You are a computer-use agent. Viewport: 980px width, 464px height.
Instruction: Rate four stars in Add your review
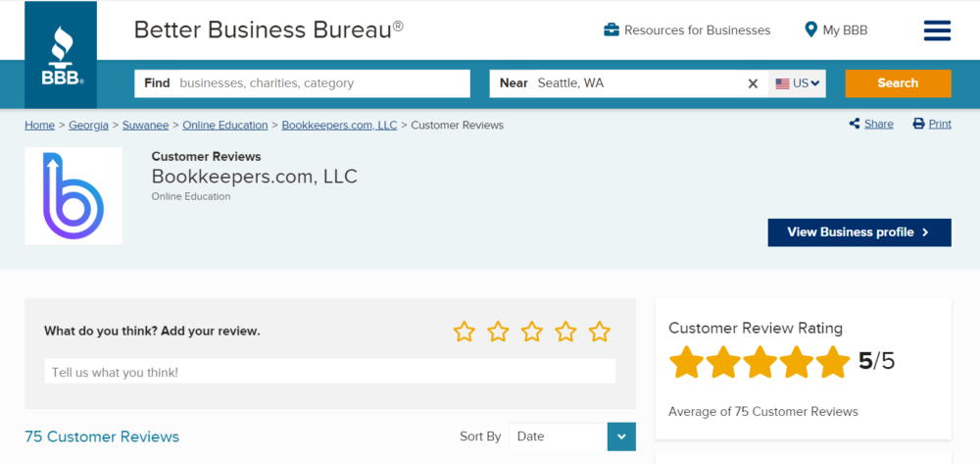coord(565,332)
